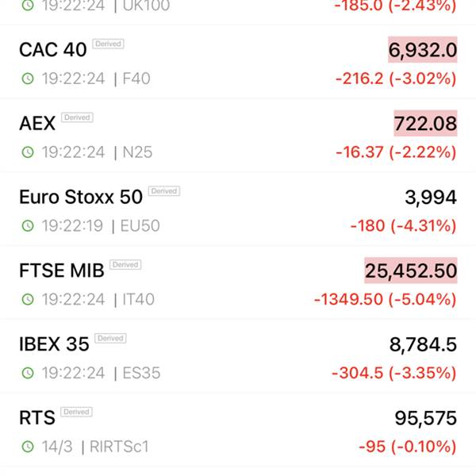
Task: Tap the -180 (-4.31%) change value
Action: coord(404,226)
